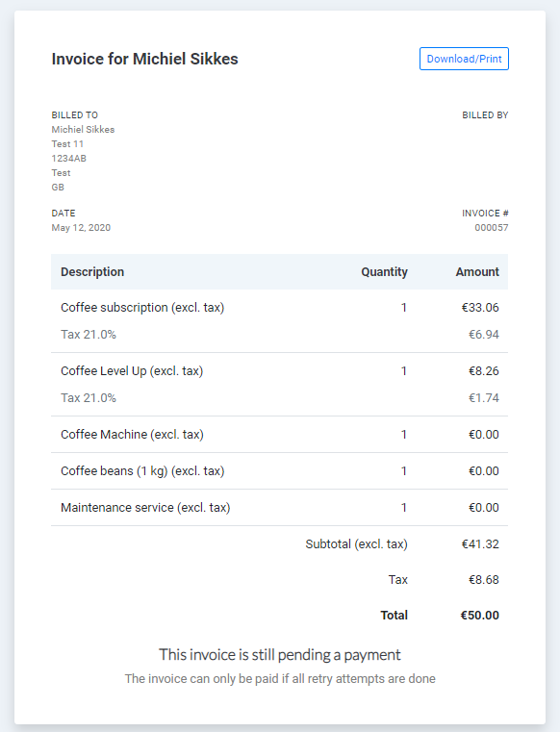Select the Coffee subscription line item
The height and width of the screenshot is (732, 560).
coord(279,308)
